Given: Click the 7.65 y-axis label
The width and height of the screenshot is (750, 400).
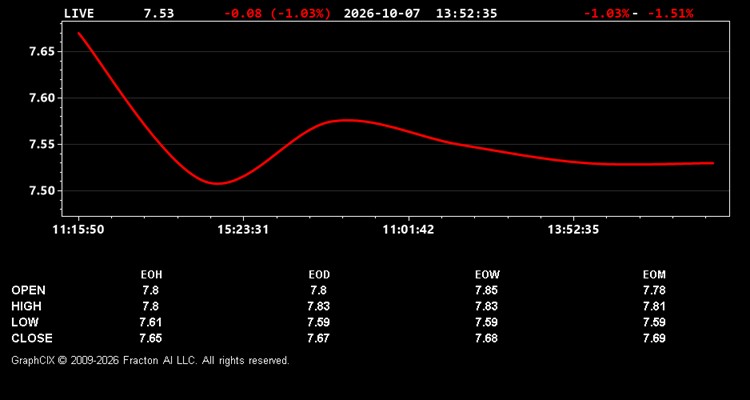Looking at the screenshot, I should 44,51.
